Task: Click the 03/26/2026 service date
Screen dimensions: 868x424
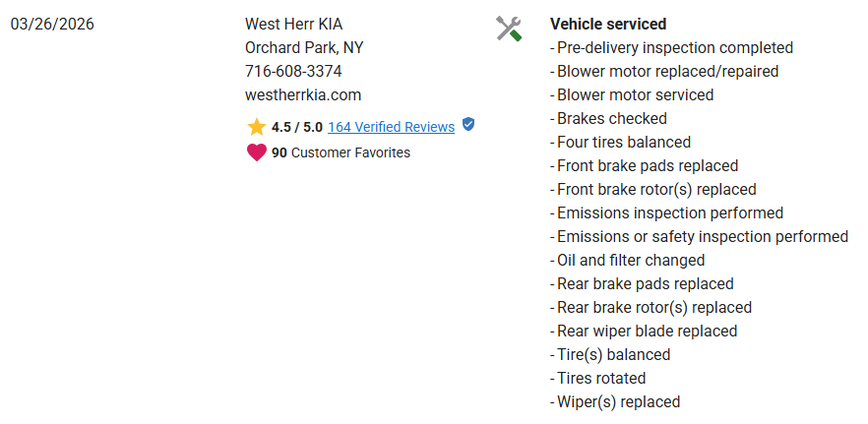Action: pyautogui.click(x=52, y=25)
